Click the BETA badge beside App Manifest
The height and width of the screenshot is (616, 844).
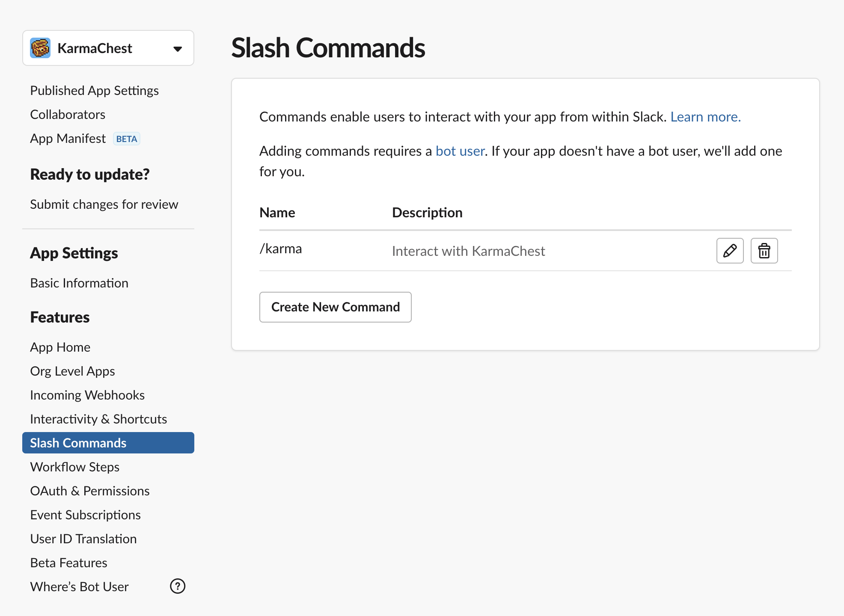pyautogui.click(x=127, y=139)
